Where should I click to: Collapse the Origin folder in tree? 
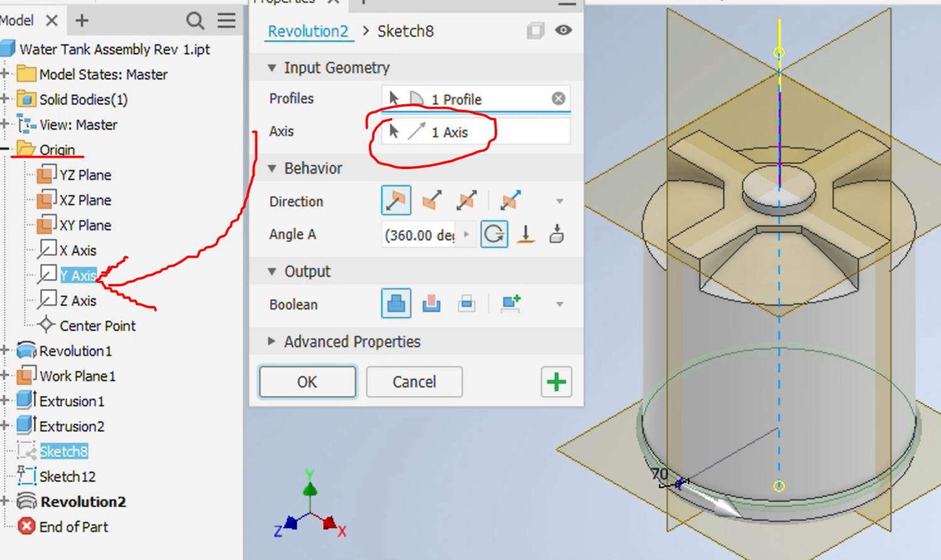point(4,150)
